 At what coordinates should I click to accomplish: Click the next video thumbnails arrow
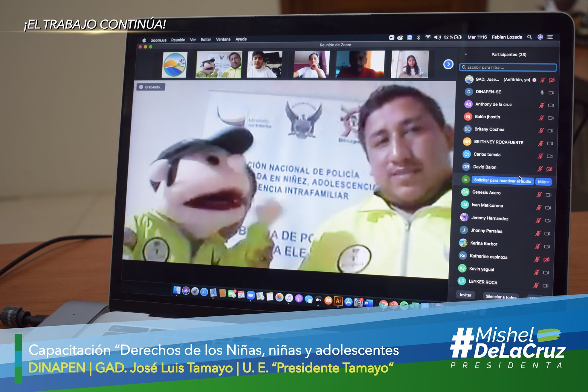[448, 64]
